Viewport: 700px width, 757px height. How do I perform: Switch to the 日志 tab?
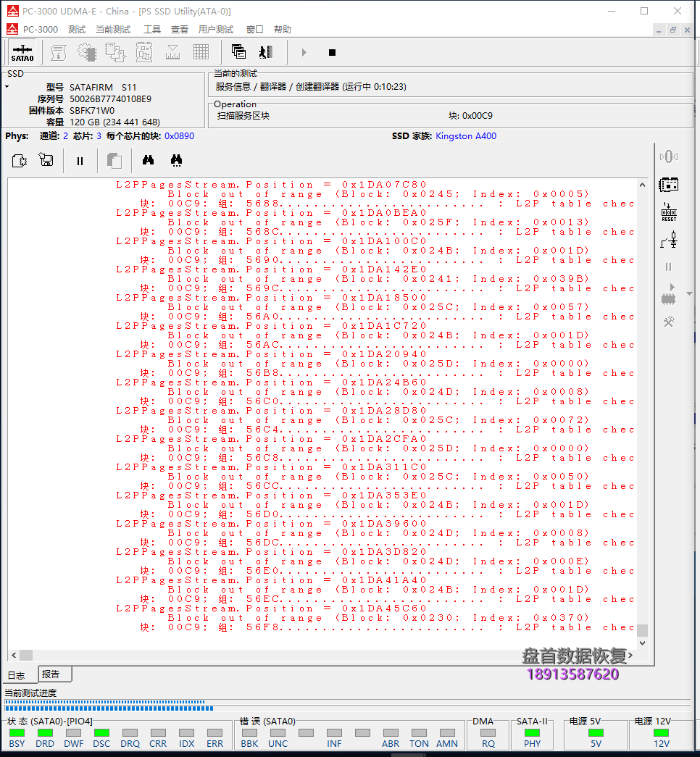(x=17, y=675)
